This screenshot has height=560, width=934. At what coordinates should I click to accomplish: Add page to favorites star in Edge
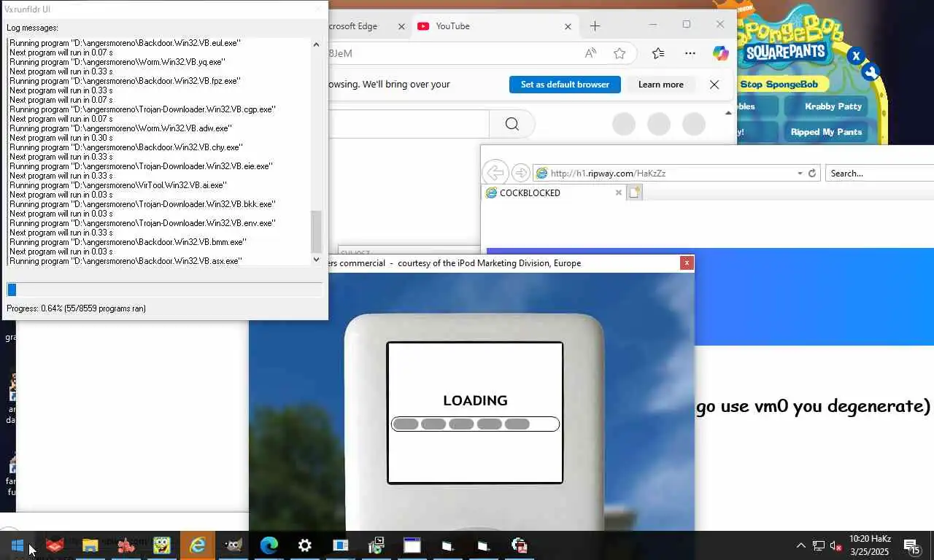pyautogui.click(x=620, y=53)
